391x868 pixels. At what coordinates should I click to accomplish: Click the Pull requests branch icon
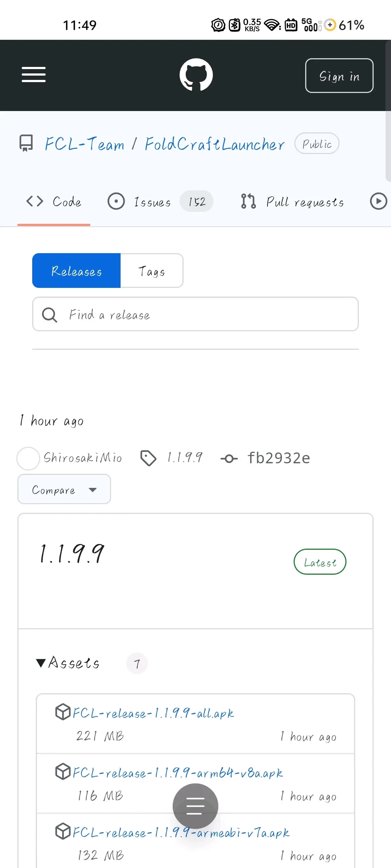point(248,201)
